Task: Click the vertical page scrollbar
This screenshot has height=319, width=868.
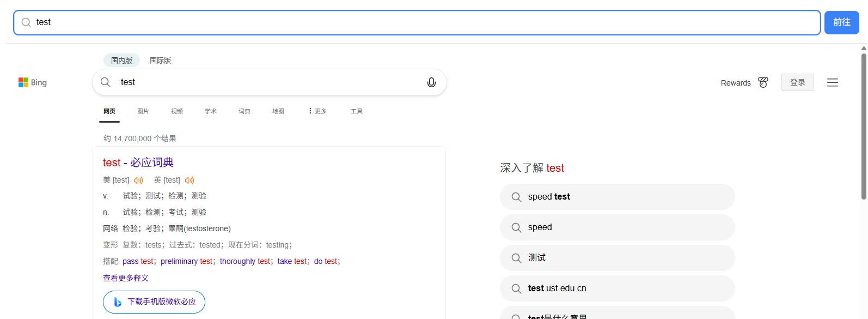Action: point(864,127)
